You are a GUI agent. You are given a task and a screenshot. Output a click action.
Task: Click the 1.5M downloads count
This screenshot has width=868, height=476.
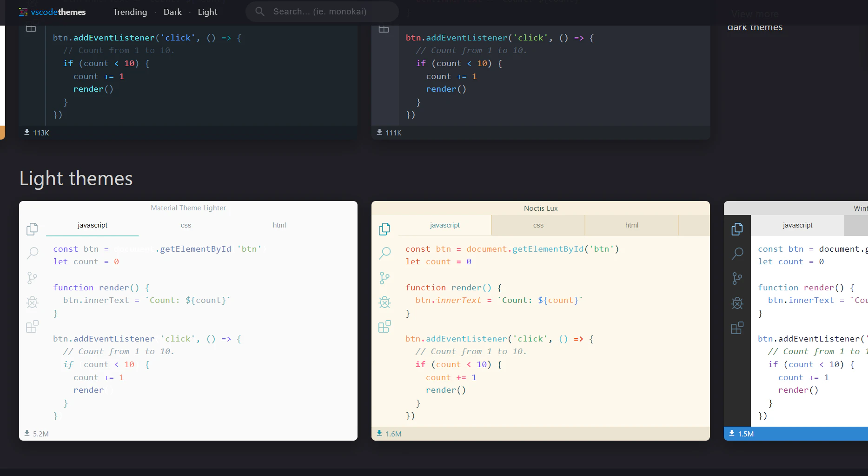pyautogui.click(x=742, y=434)
